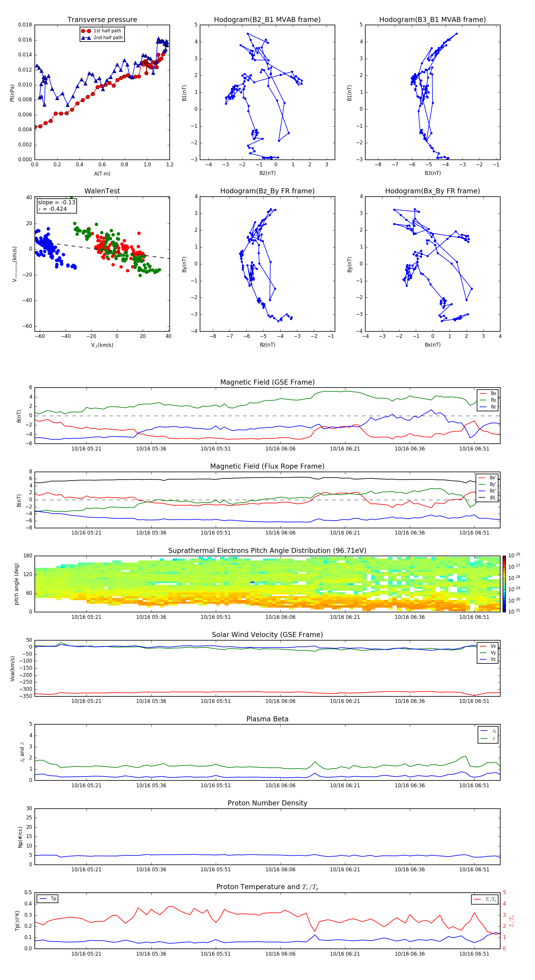Select the "Bz" legend entry in GSE panel
The width and height of the screenshot is (535, 980).
click(x=488, y=407)
